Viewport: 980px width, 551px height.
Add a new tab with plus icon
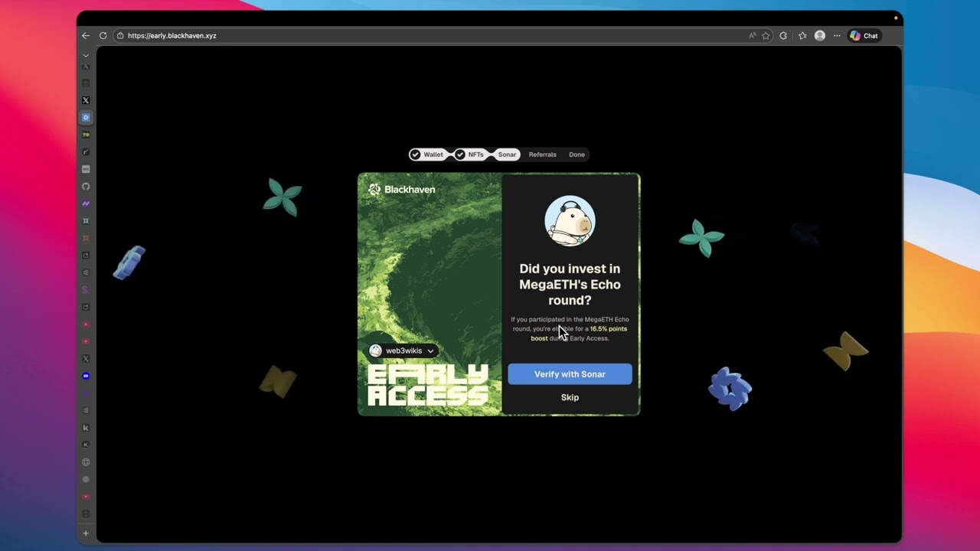click(86, 533)
